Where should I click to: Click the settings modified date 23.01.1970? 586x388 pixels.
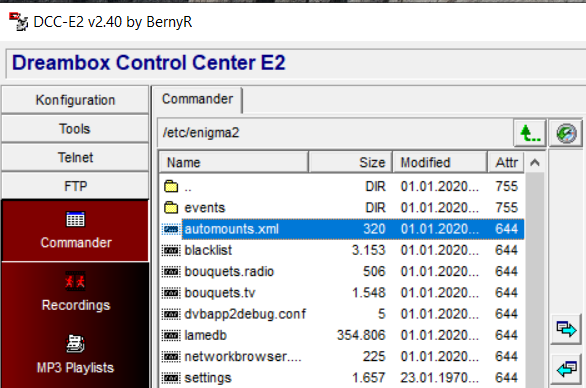pyautogui.click(x=440, y=378)
